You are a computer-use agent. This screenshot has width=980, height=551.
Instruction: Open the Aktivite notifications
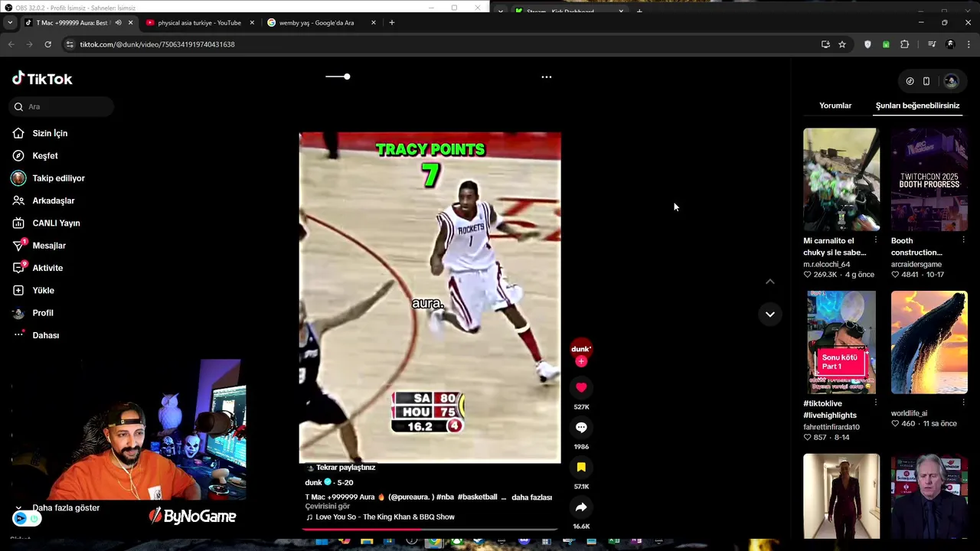pos(47,268)
